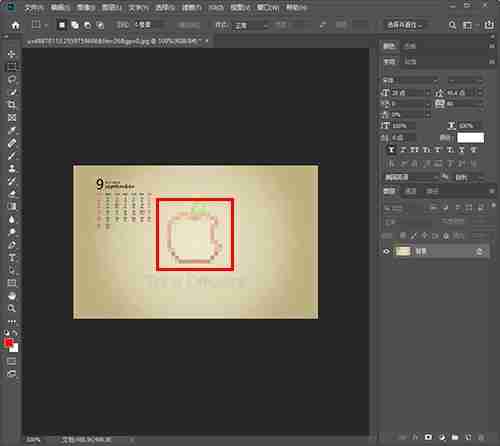Select the Zoom tool in toolbar
This screenshot has height=446, width=500.
pyautogui.click(x=12, y=308)
